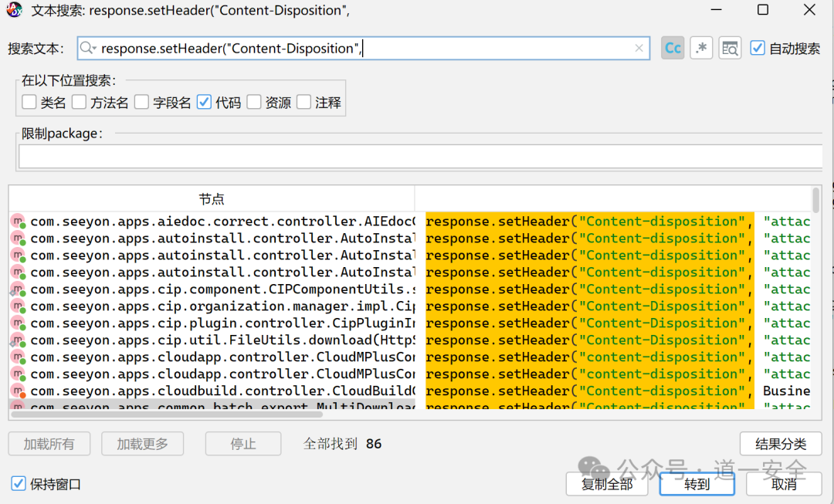
Task: Click the method icon of the FileUtils.download row
Action: [x=18, y=340]
